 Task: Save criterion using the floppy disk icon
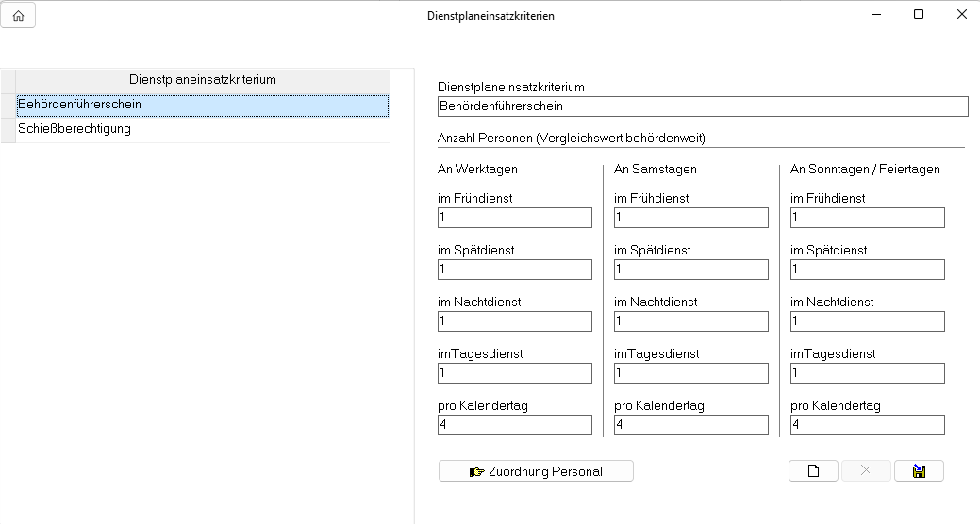(919, 471)
